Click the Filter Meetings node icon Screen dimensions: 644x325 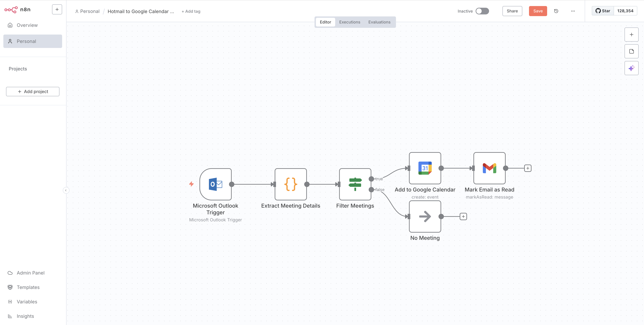(355, 184)
